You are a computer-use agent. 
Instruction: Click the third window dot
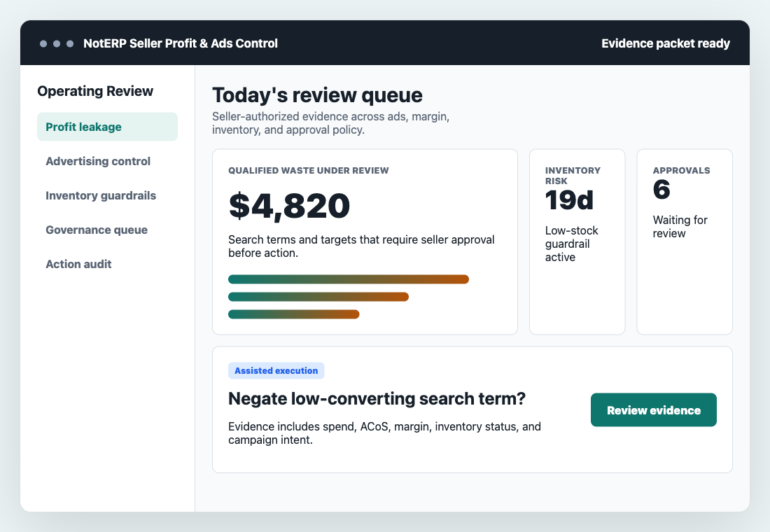[69, 43]
